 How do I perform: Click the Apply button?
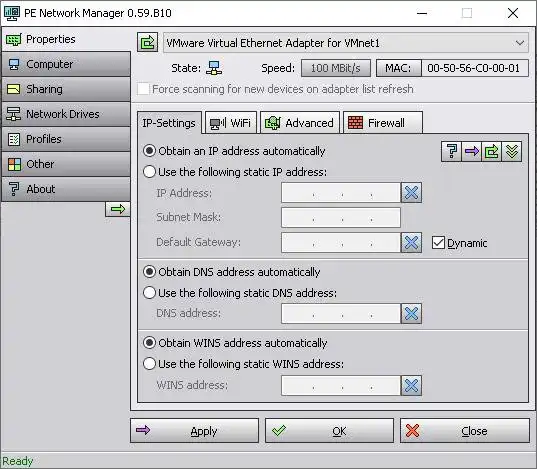[x=194, y=431]
